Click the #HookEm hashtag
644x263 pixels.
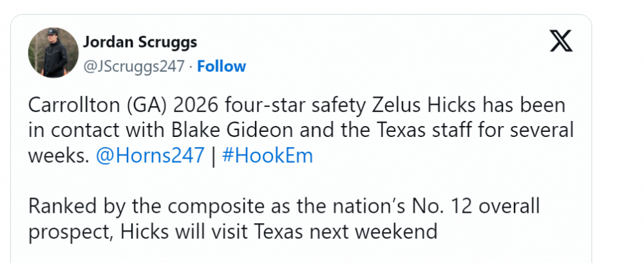[x=267, y=156]
